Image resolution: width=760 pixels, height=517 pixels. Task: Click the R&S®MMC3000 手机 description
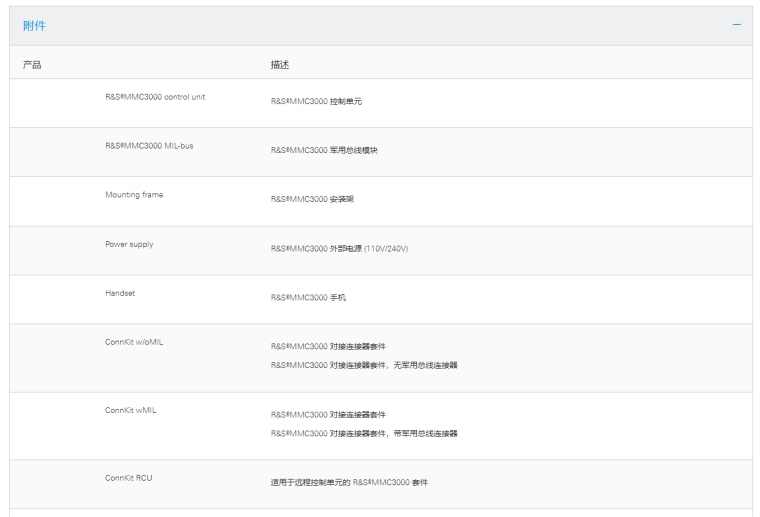tap(309, 298)
